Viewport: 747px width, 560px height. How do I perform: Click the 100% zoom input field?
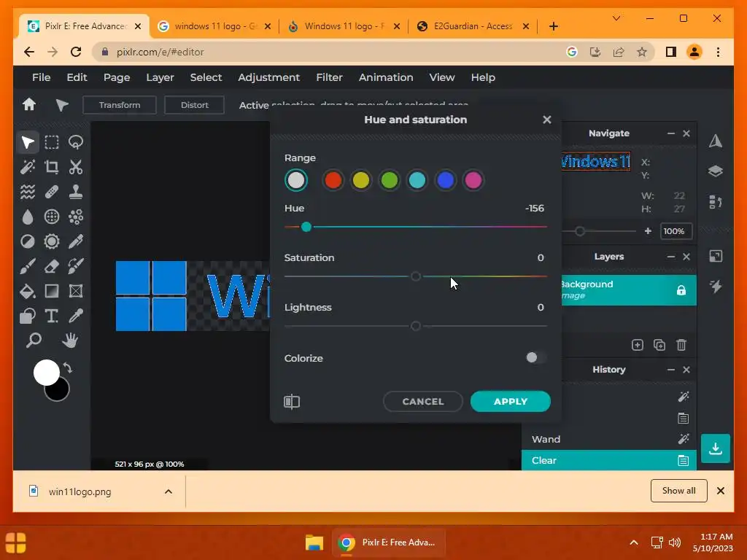coord(676,231)
